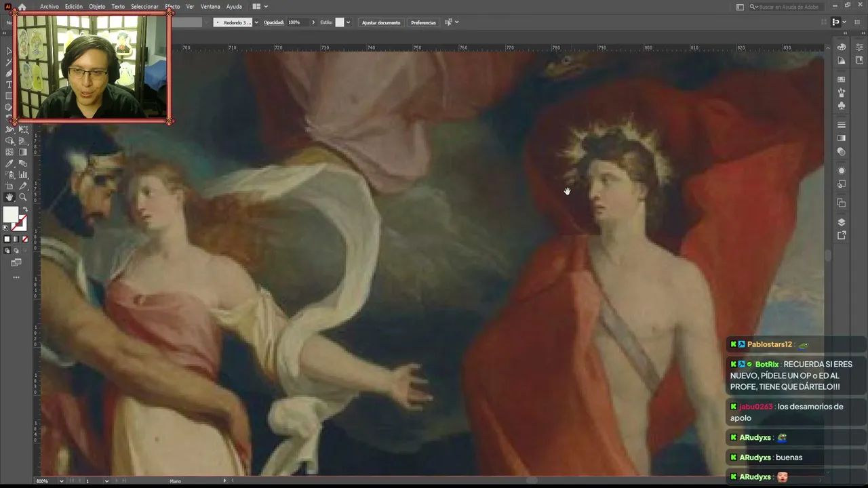This screenshot has height=488, width=868.
Task: Open the Edición menu
Action: (74, 7)
